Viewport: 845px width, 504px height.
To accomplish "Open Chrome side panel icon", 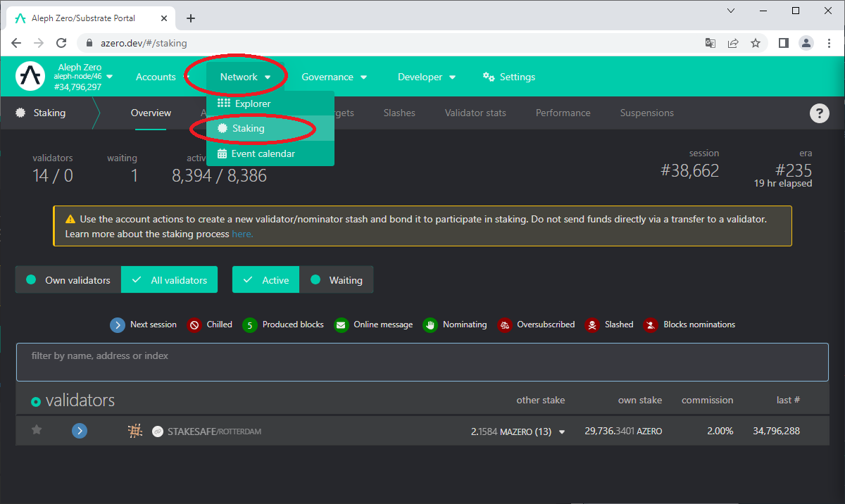I will 783,43.
